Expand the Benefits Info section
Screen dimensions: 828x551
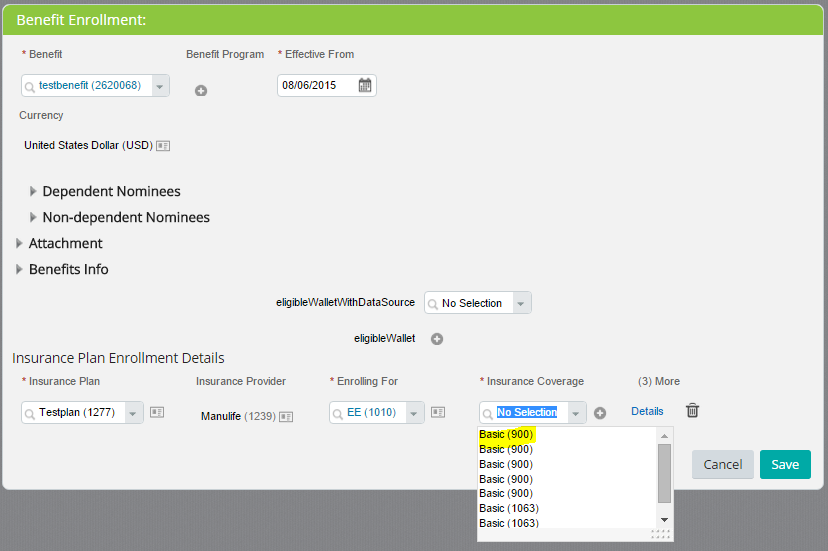19,269
